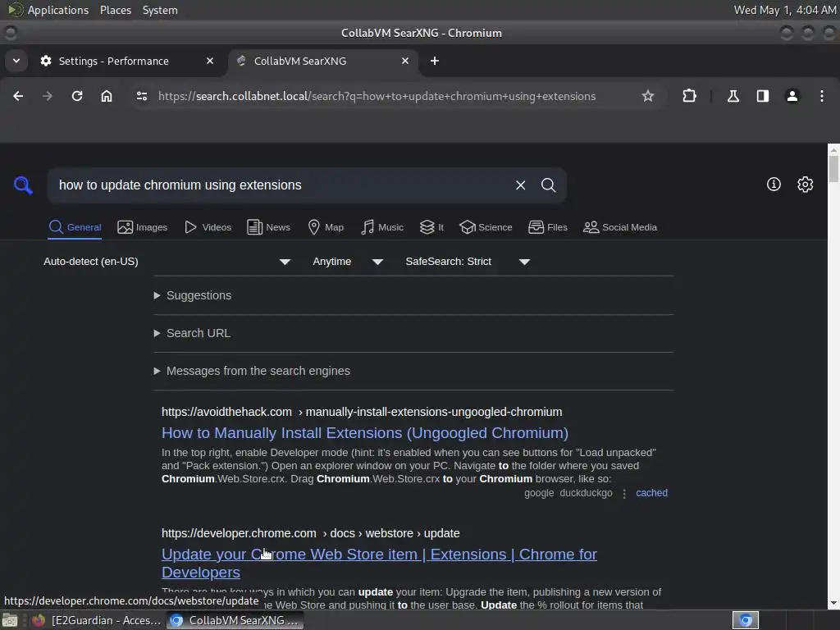Clear the search query with X
The width and height of the screenshot is (840, 630).
click(x=520, y=185)
